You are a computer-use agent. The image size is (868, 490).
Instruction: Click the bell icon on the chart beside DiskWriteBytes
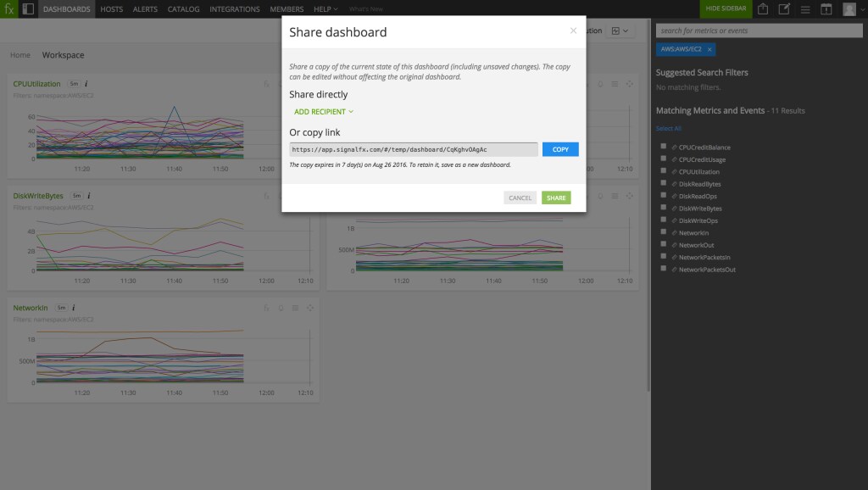point(600,196)
